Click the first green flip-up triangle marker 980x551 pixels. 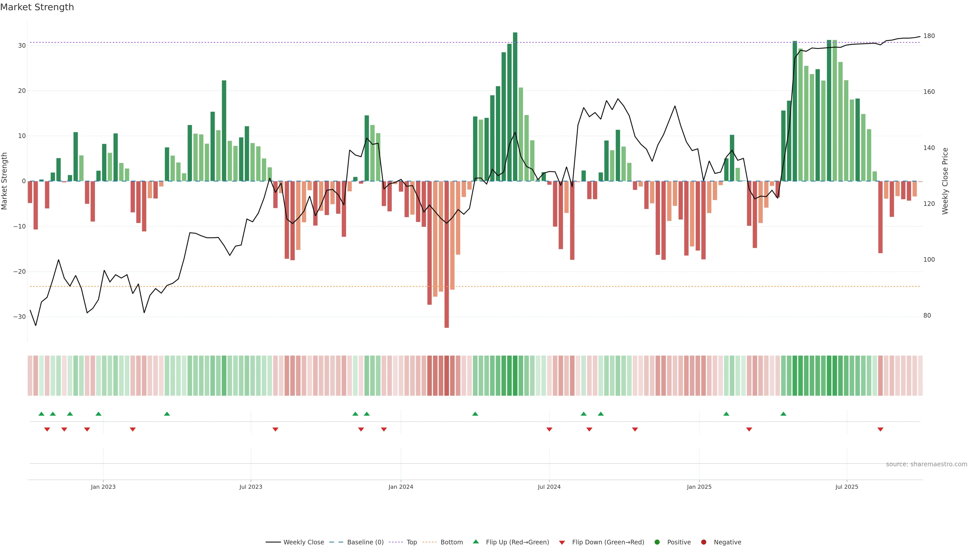(41, 414)
